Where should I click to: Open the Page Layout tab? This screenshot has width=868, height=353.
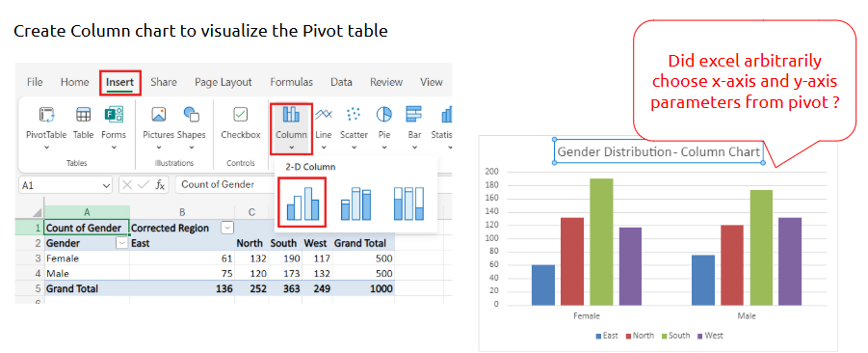pos(224,82)
